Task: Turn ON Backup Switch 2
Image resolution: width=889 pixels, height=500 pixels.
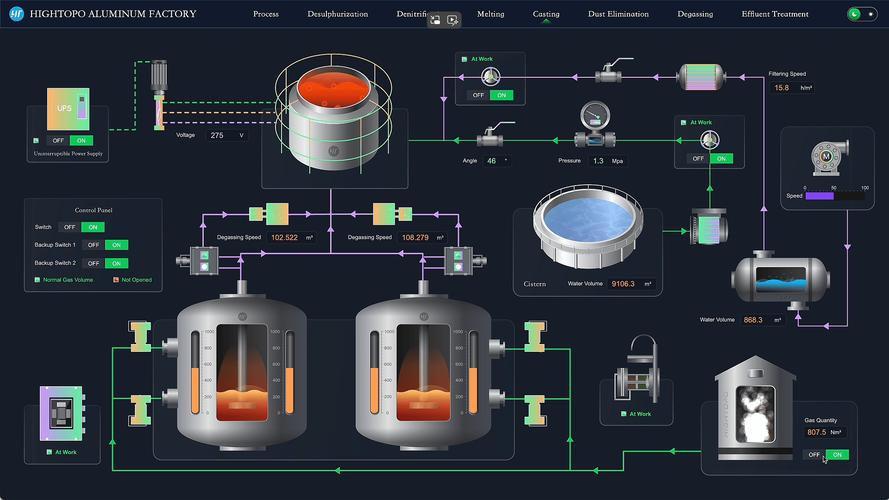Action: (x=116, y=263)
